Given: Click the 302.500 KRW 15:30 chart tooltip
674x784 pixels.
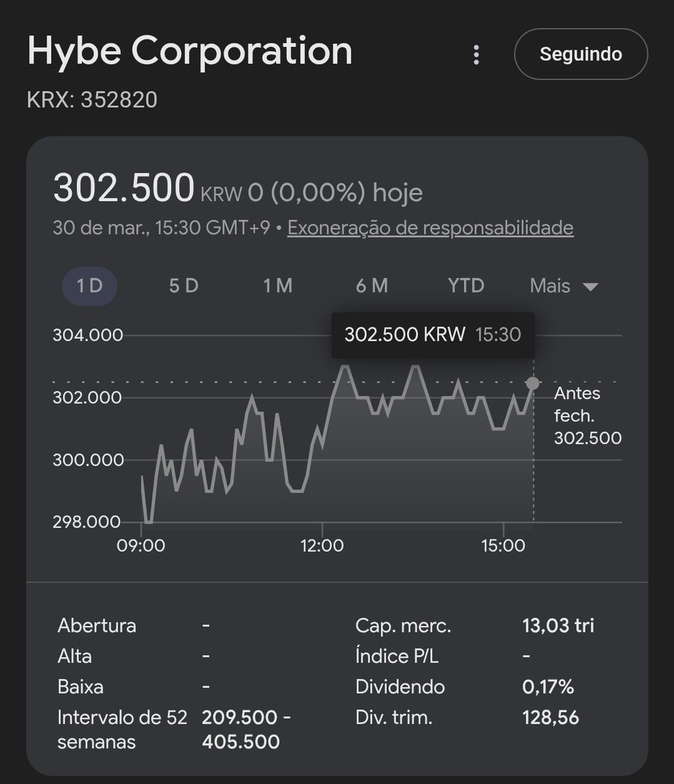Looking at the screenshot, I should pos(433,335).
